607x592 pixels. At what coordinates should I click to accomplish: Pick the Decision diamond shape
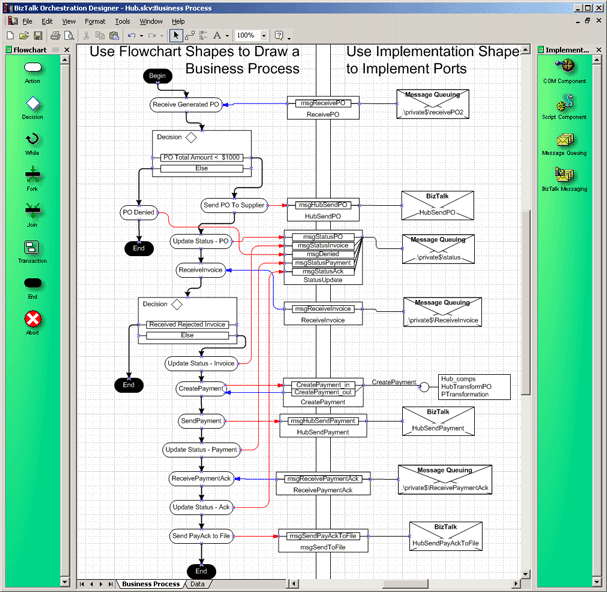(x=33, y=104)
